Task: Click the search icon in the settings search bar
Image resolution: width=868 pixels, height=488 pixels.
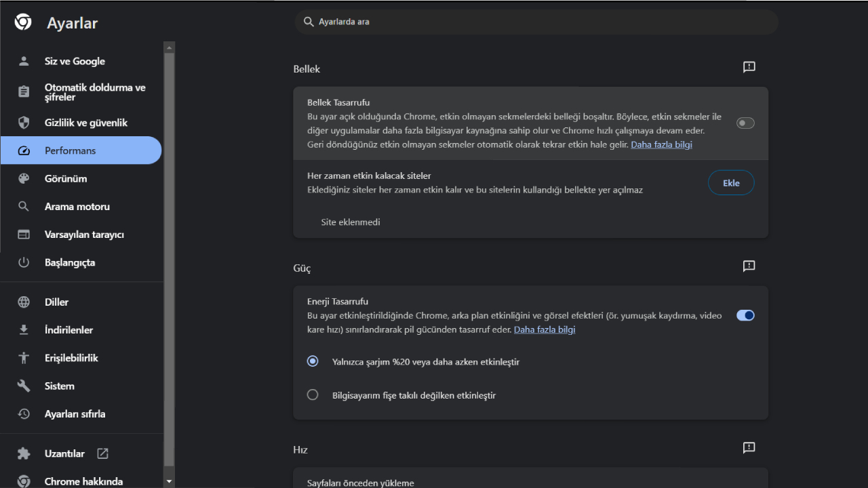Action: click(309, 22)
